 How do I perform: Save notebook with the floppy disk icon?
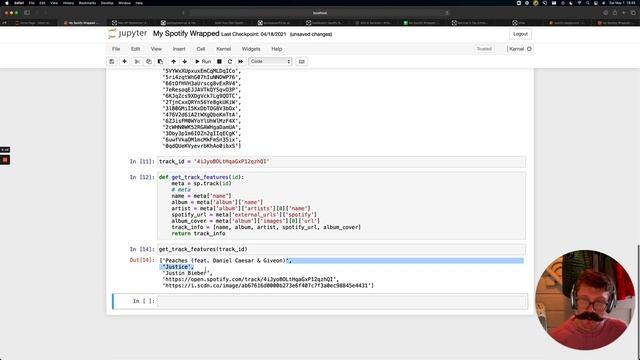pyautogui.click(x=111, y=61)
